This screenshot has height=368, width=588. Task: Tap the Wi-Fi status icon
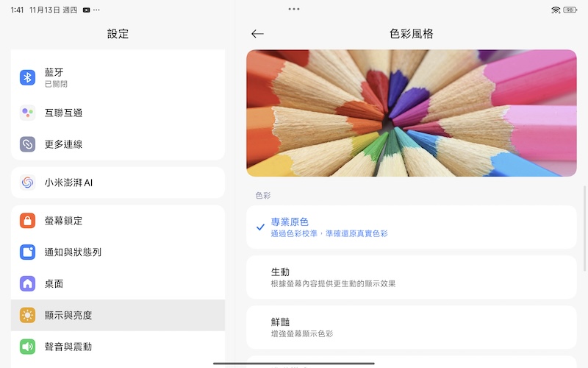[556, 10]
